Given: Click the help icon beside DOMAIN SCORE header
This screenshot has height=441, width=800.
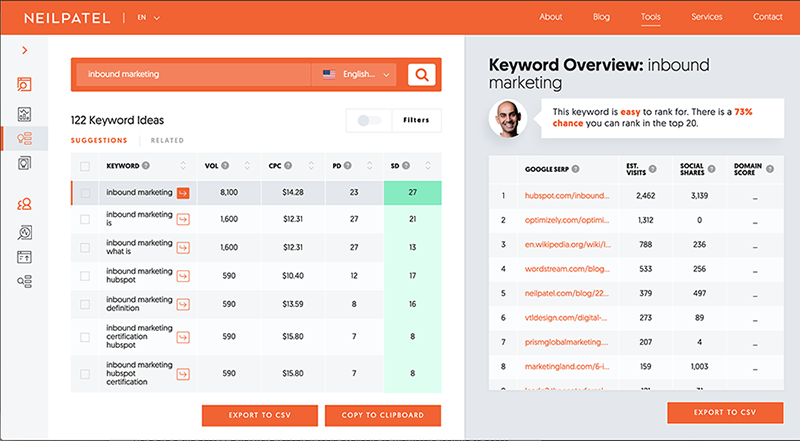Looking at the screenshot, I should coord(770,169).
